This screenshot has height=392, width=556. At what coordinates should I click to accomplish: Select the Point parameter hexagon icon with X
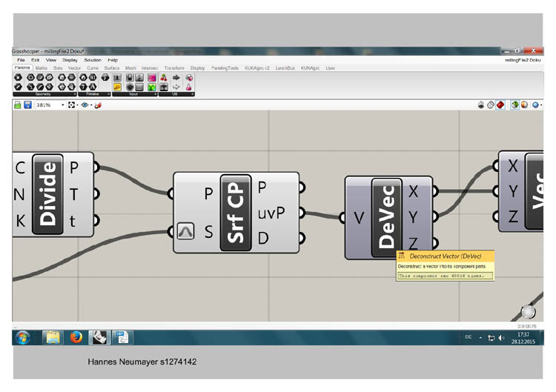click(x=18, y=77)
